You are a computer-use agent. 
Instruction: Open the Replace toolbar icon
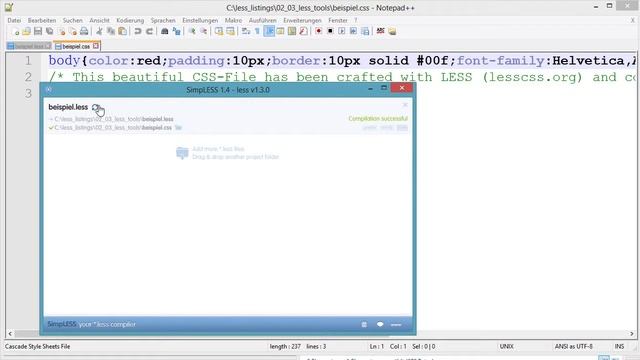176,31
